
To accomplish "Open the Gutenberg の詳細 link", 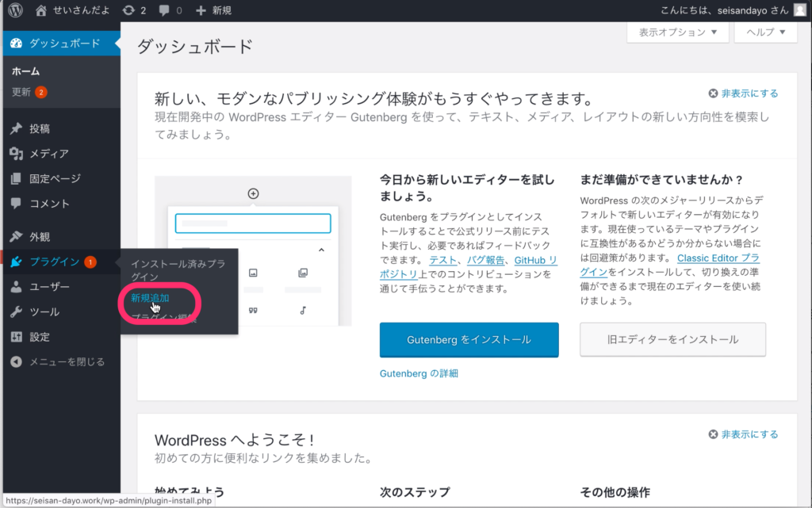I will (x=419, y=373).
